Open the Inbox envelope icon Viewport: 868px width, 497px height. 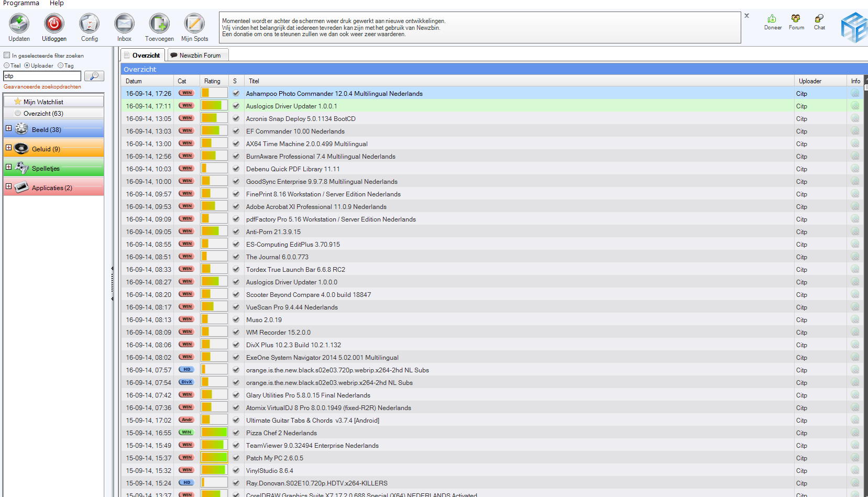tap(124, 24)
